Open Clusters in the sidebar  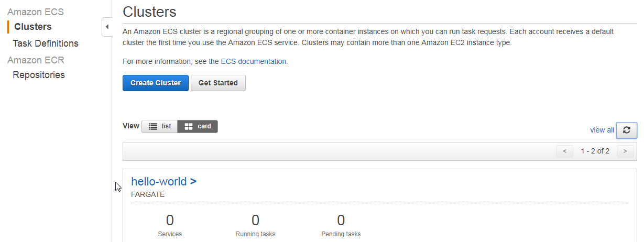click(x=32, y=27)
